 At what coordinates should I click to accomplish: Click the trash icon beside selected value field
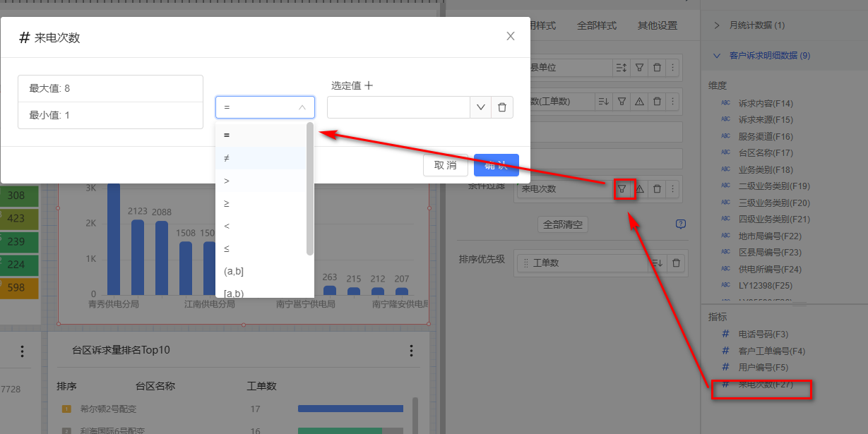coord(502,107)
